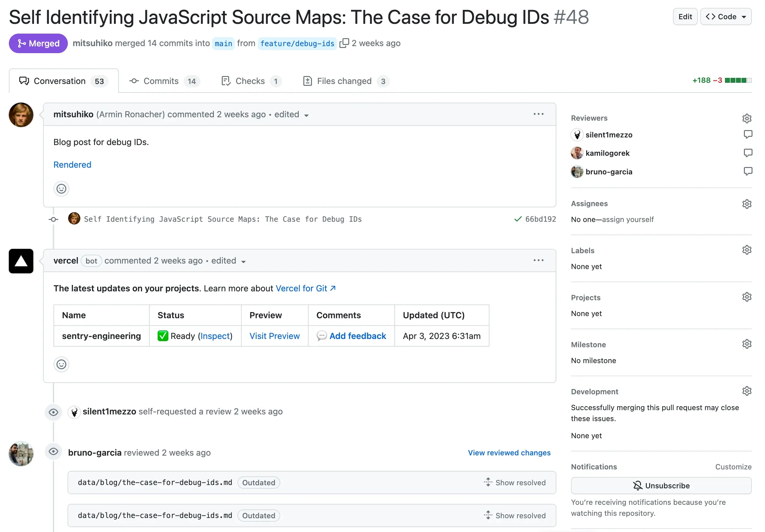This screenshot has width=765, height=532.
Task: Click silent1mezzo avatar in self-requested review event
Action: [x=74, y=412]
